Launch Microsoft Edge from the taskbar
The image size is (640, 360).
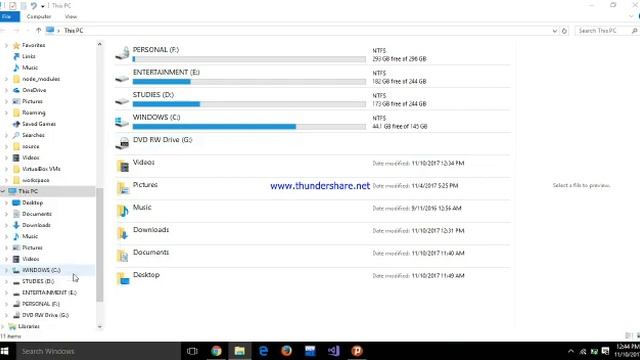[263, 351]
